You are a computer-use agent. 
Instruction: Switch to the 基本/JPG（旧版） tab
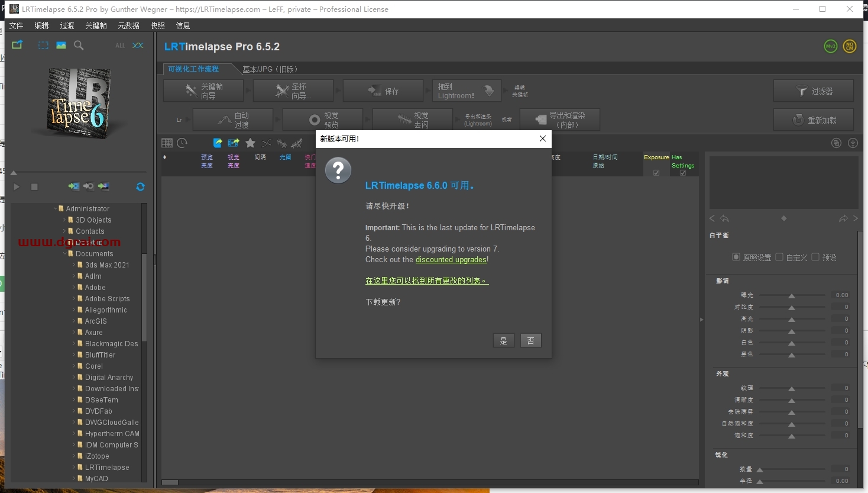[270, 69]
